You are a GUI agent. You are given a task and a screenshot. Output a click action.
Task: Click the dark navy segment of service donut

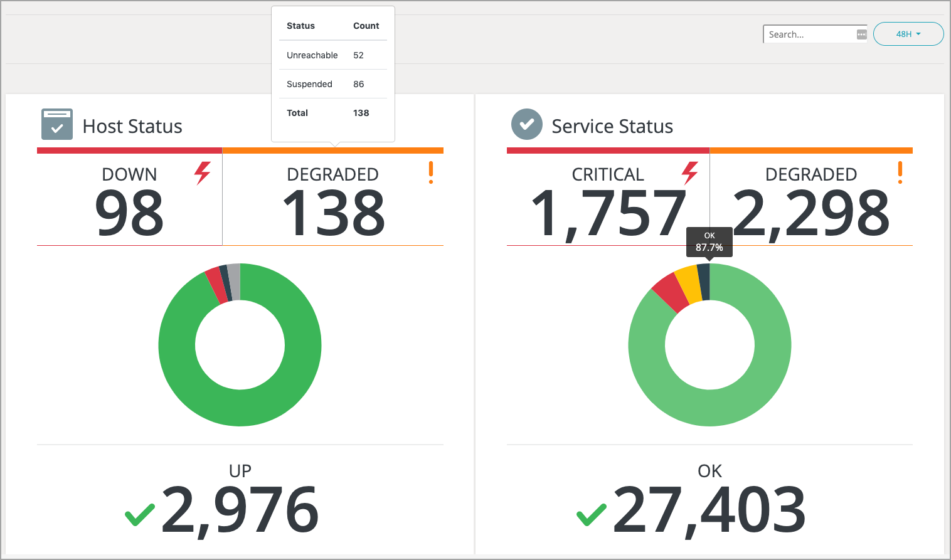coord(704,282)
